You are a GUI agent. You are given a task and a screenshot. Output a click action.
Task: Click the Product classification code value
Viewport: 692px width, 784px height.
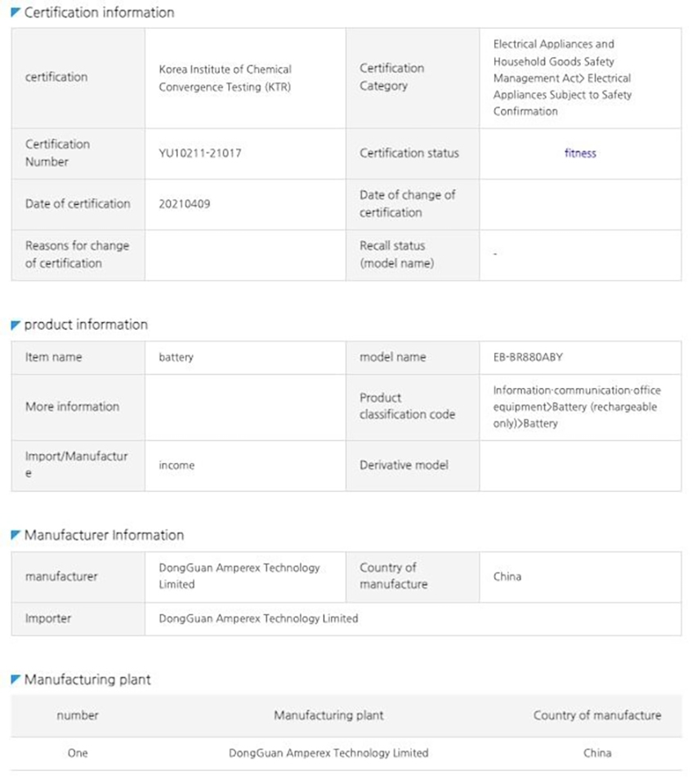tap(577, 407)
